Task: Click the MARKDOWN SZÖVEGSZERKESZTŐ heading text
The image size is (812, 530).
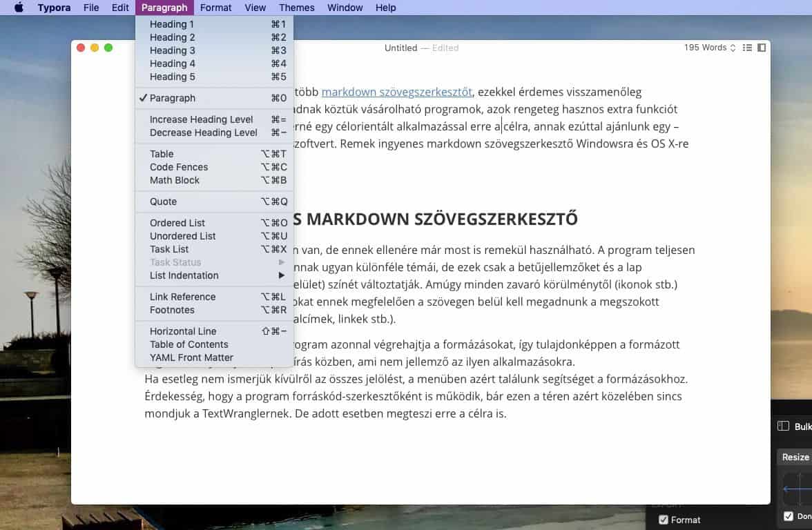Action: click(442, 219)
